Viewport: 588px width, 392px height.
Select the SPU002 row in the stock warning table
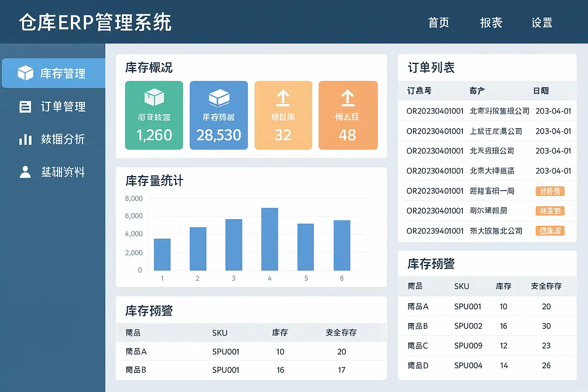pos(487,326)
